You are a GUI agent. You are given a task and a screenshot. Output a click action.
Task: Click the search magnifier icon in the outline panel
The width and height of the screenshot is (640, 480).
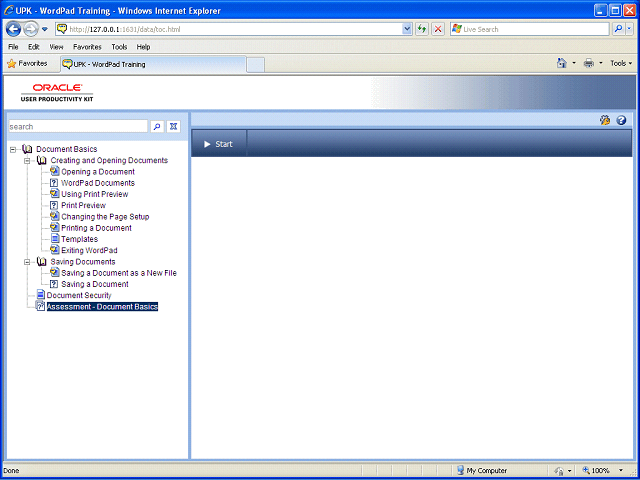[x=157, y=127]
